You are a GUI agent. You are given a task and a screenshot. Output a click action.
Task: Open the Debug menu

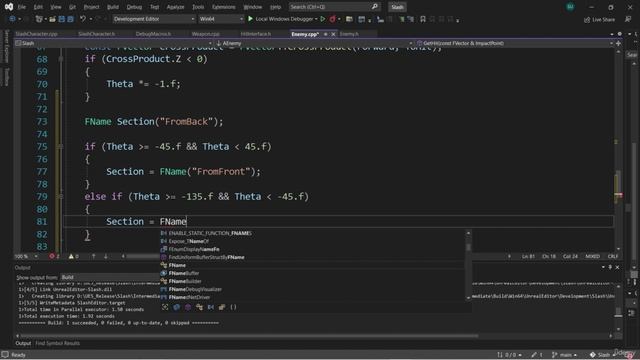click(134, 7)
